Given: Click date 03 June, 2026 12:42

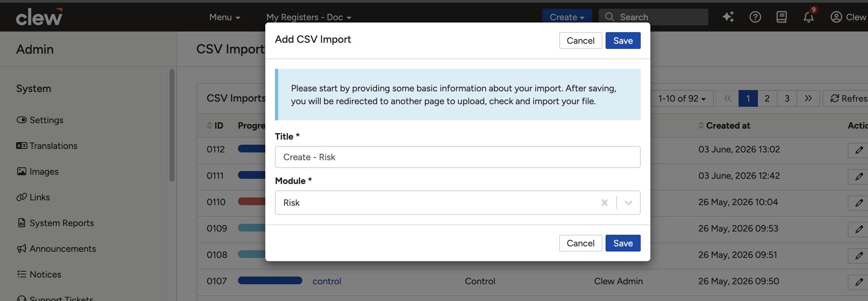Looking at the screenshot, I should coord(739,175).
